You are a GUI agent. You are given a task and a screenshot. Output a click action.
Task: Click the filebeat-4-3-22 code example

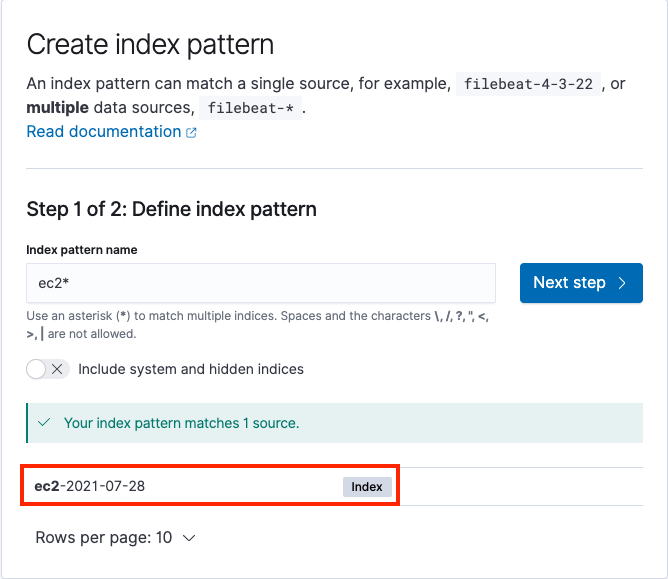click(530, 84)
